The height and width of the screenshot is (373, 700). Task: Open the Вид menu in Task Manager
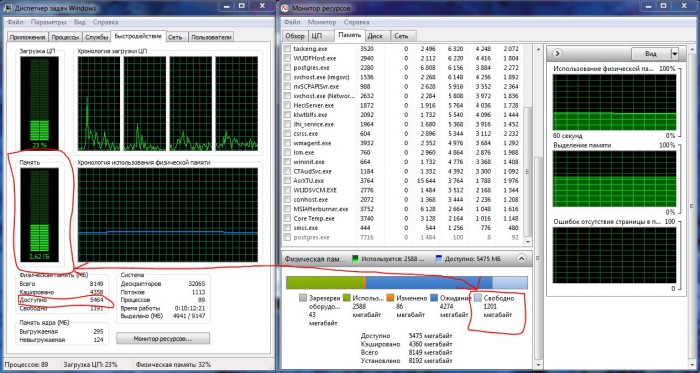[x=80, y=22]
